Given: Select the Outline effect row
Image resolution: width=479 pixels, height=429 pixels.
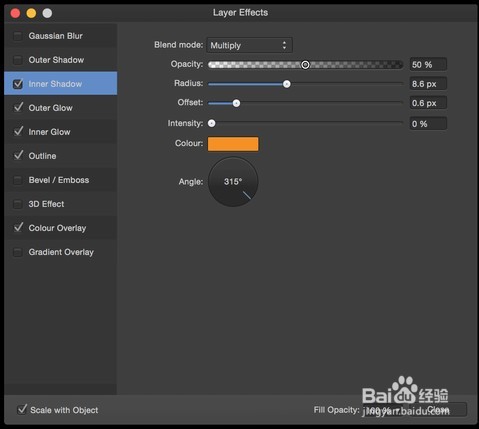Looking at the screenshot, I should click(x=61, y=156).
